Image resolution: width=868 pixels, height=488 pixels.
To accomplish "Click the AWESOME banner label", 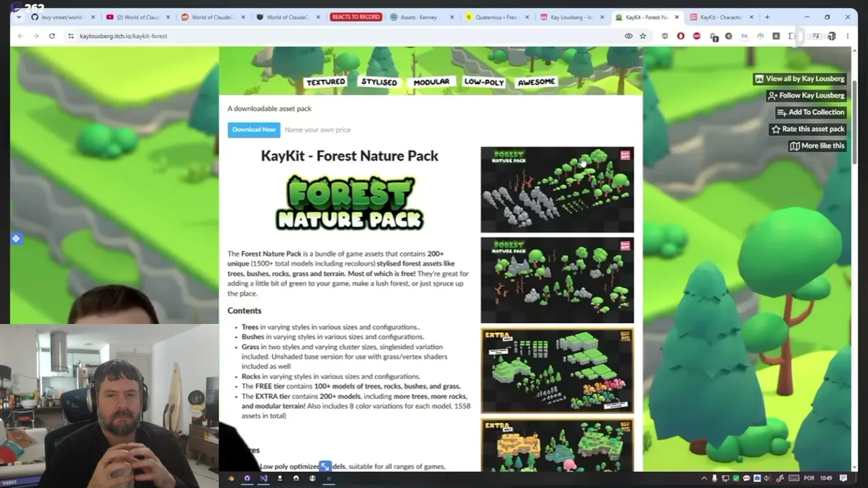I will click(536, 81).
